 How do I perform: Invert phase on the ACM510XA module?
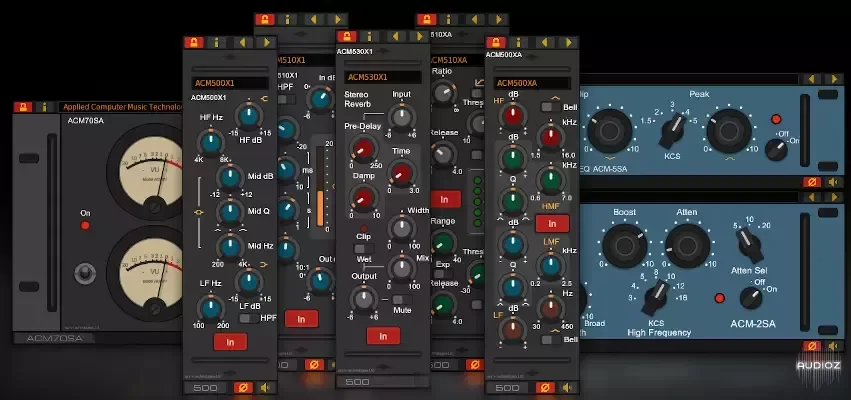[474, 365]
